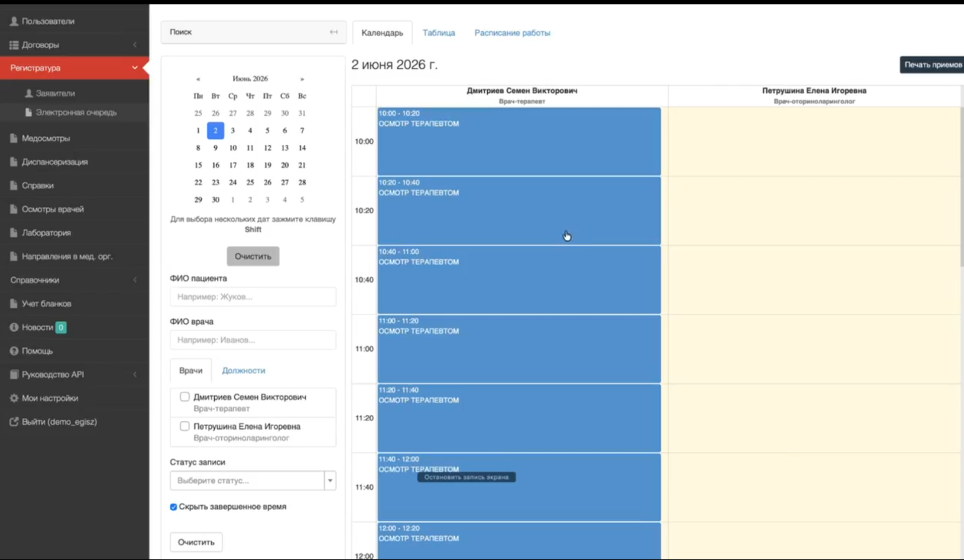Click the Справки document icon
The height and width of the screenshot is (560, 964).
click(14, 185)
